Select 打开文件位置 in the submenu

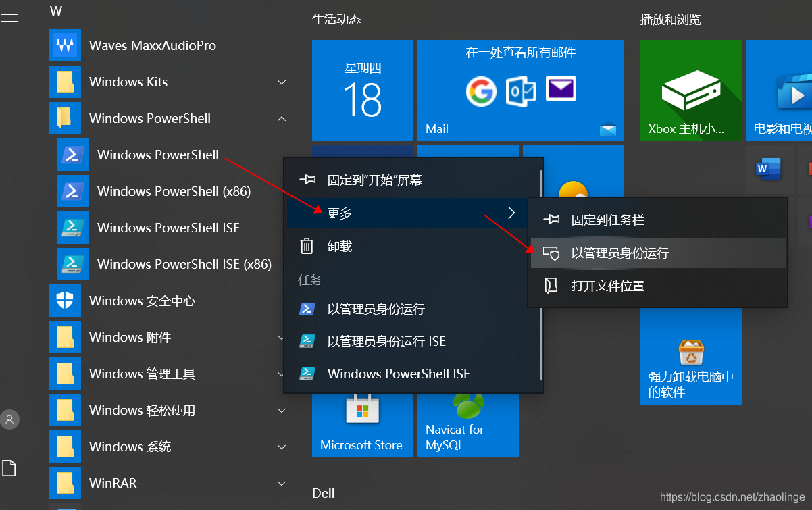tap(657, 286)
